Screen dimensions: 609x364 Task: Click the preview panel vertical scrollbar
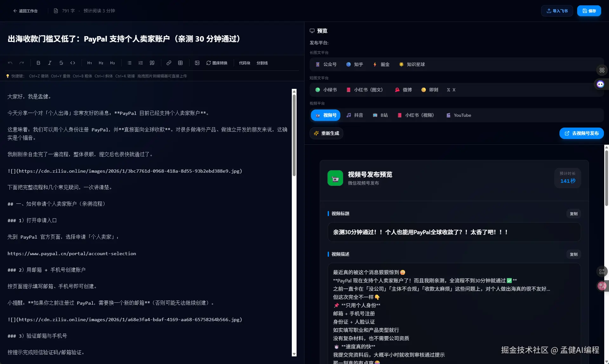(606, 178)
